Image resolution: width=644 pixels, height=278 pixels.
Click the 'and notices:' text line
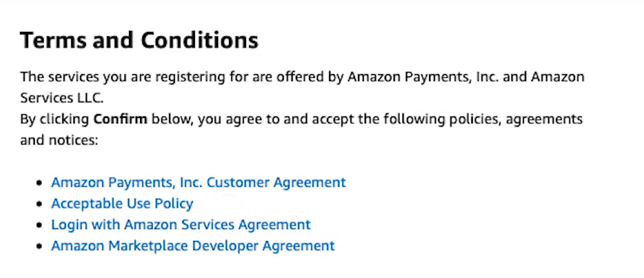click(59, 140)
